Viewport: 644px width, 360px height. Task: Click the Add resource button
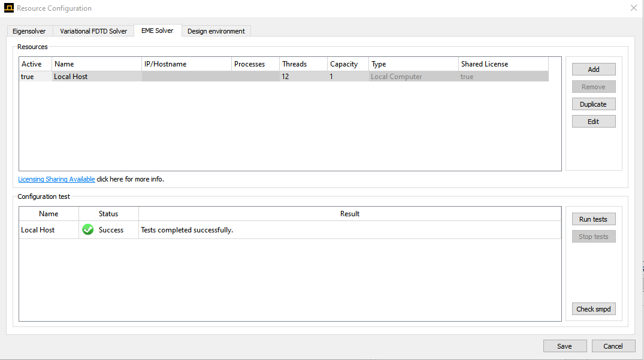pos(593,69)
